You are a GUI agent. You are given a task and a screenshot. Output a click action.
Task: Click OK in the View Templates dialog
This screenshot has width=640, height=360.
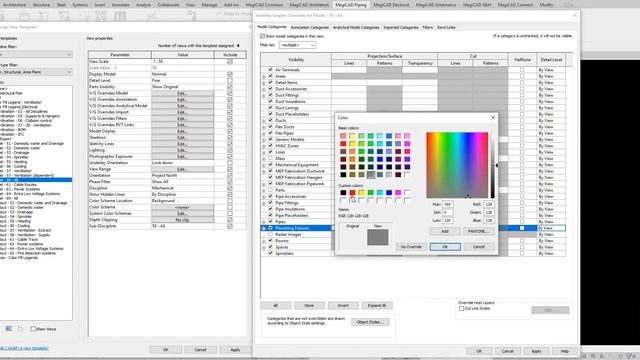pyautogui.click(x=166, y=350)
